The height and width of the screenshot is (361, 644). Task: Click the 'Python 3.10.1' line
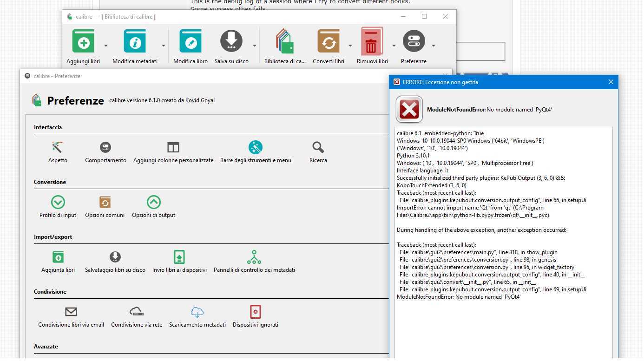pyautogui.click(x=413, y=156)
